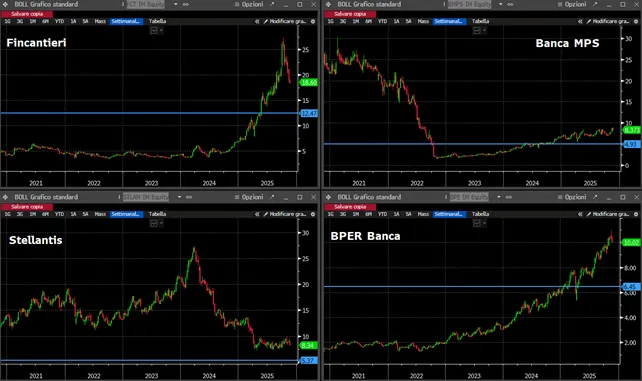Select the YTD range in the Fincantieri panel
The width and height of the screenshot is (642, 381).
(x=59, y=21)
